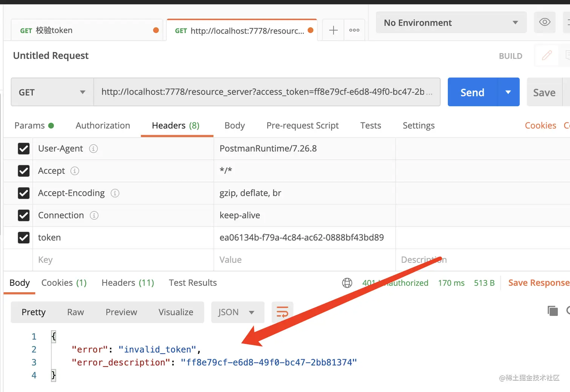The height and width of the screenshot is (392, 570).
Task: Click the gzip, deflate, br value
Action: [250, 193]
